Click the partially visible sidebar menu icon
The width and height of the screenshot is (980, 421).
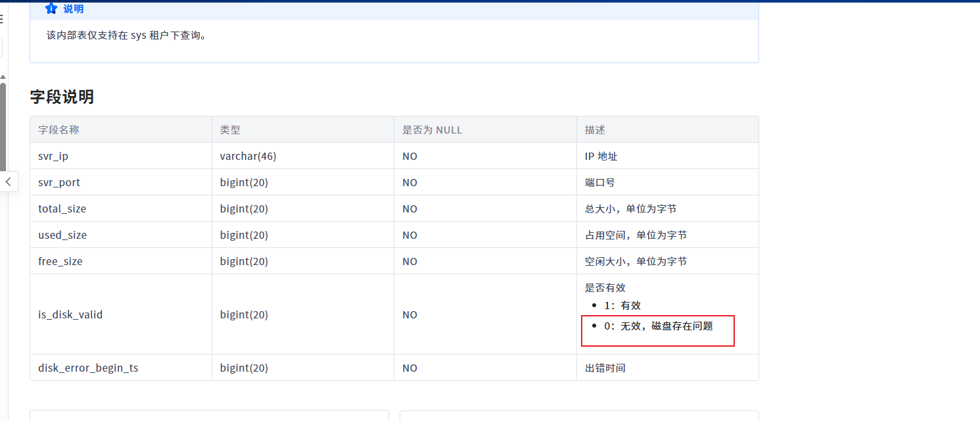[x=1, y=19]
